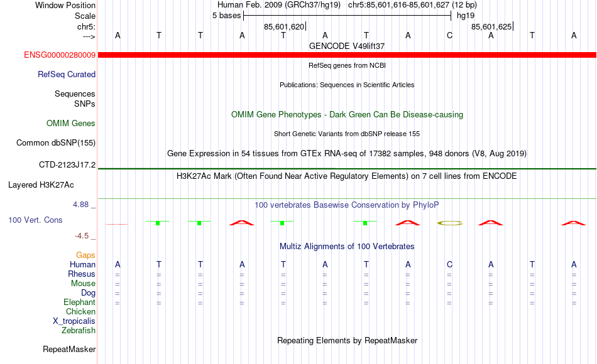Select the X_tropicalis alignment row label
Image resolution: width=597 pixels, height=364 pixels.
[74, 321]
